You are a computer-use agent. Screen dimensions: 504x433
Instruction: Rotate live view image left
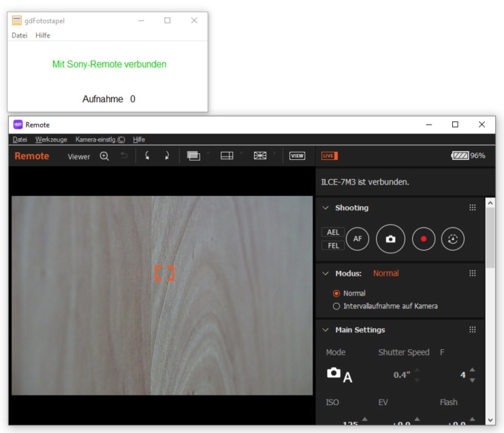146,156
